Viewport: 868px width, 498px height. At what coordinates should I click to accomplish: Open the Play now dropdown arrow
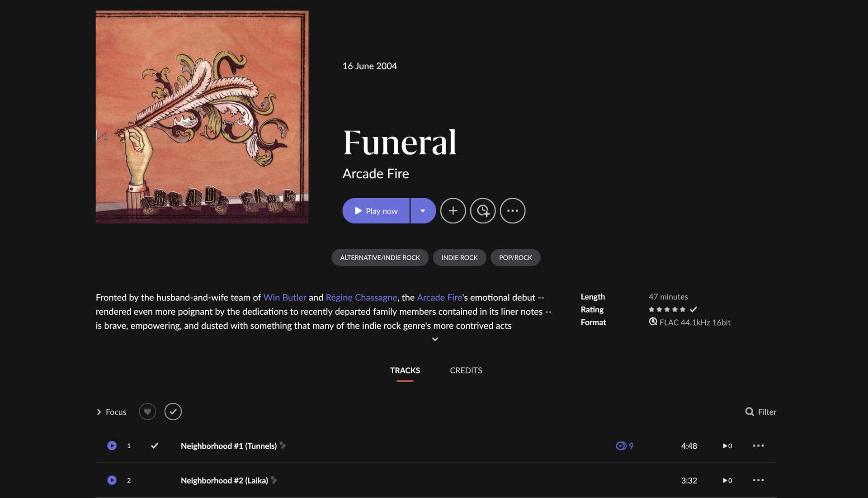[423, 211]
